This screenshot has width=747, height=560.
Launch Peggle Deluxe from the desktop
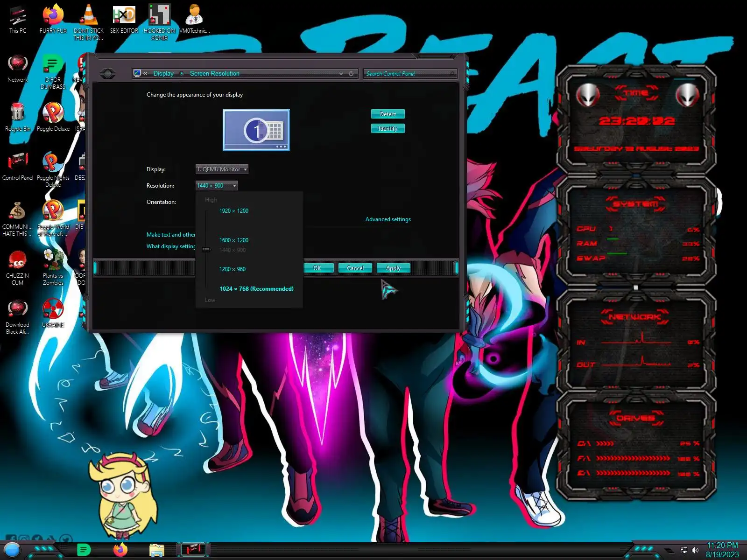pos(53,118)
